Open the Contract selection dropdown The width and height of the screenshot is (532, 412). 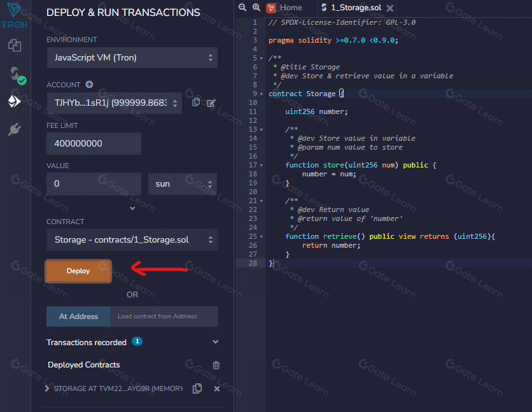[132, 240]
